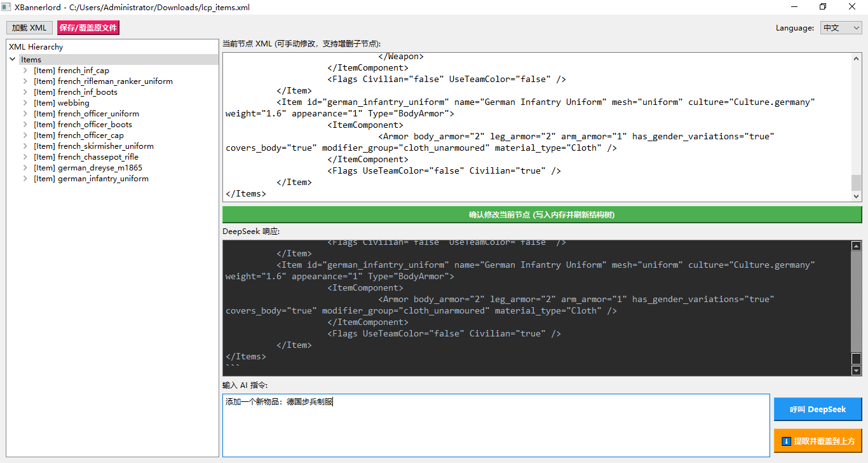Image resolution: width=868 pixels, height=463 pixels.
Task: Click the DeepSeek response scroll down arrow
Action: (x=856, y=370)
